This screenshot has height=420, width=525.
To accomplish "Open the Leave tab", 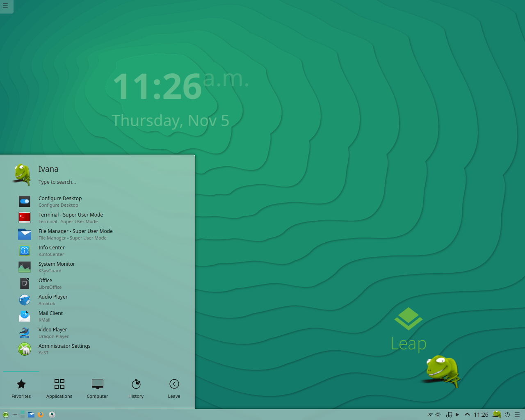I will (174, 388).
